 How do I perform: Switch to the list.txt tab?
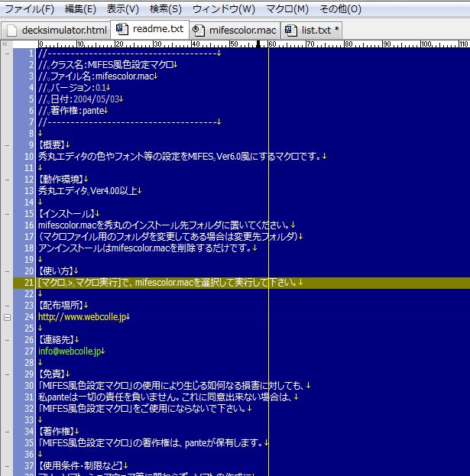316,30
